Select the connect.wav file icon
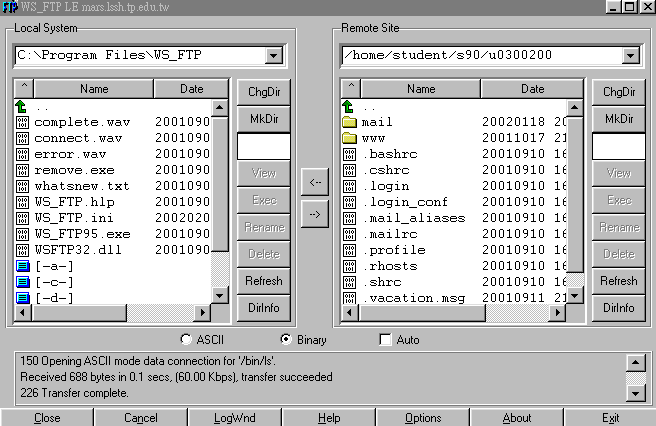 click(22, 138)
